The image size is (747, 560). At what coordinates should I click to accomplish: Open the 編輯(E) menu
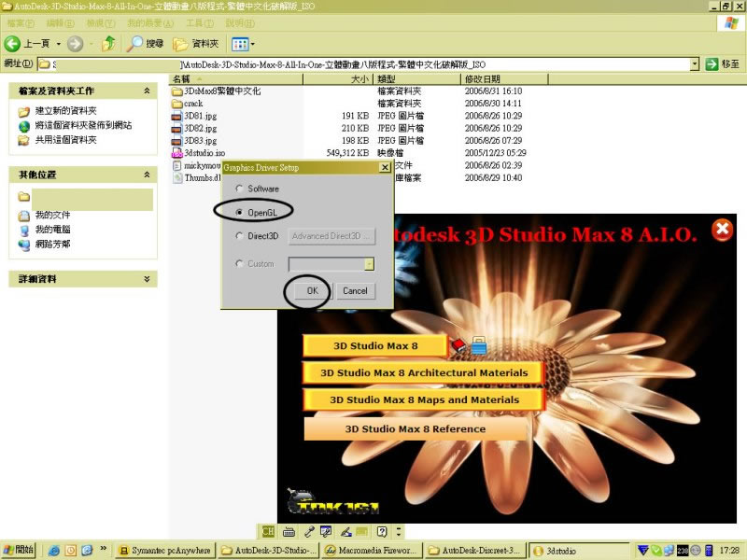coord(61,23)
